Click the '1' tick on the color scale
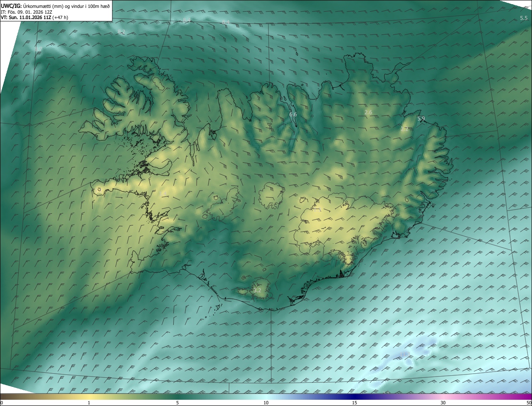 [x=89, y=403]
